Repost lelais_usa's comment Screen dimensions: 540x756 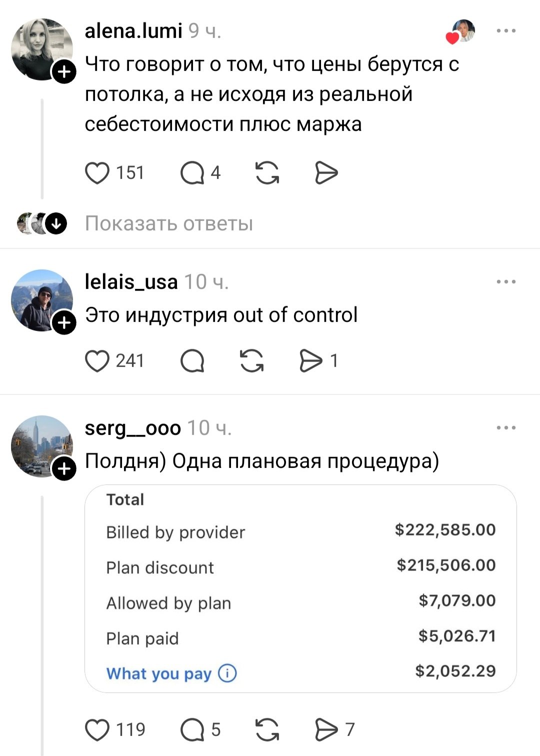[251, 361]
